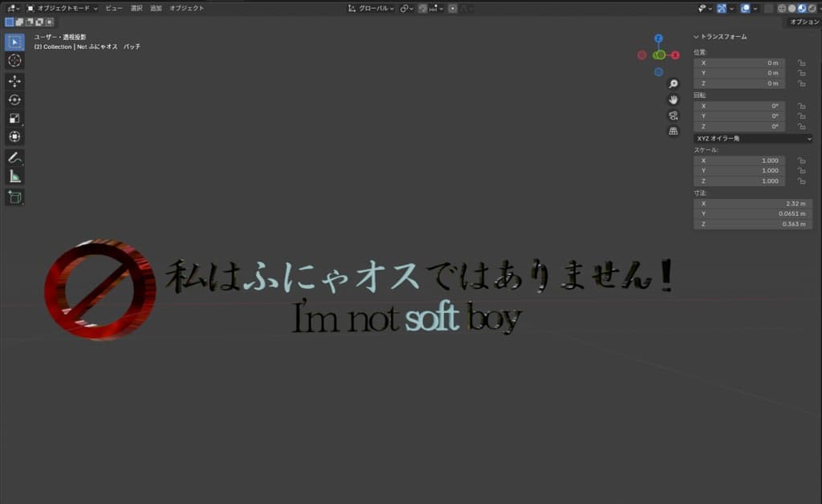Select the 3D Cursor tool
The height and width of the screenshot is (504, 822).
pos(14,60)
